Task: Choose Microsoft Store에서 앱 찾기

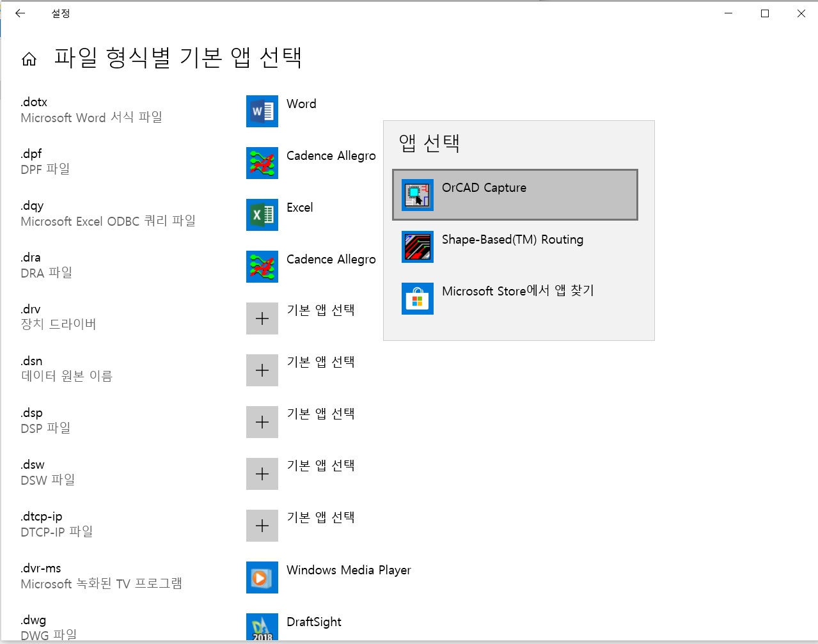Action: pos(515,299)
